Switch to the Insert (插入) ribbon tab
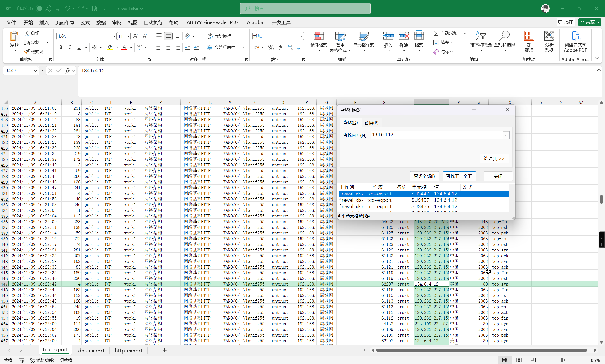Image resolution: width=605 pixels, height=364 pixels. pyautogui.click(x=44, y=22)
